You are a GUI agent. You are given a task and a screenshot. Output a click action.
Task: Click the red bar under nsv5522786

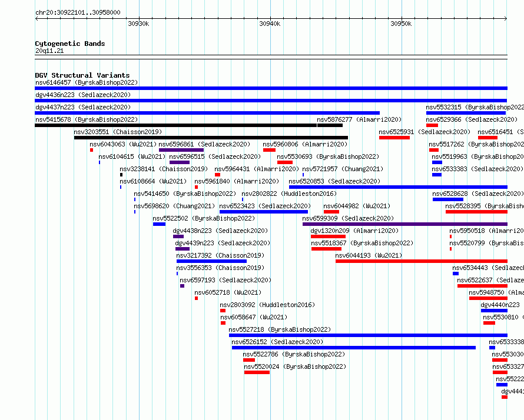tap(249, 360)
